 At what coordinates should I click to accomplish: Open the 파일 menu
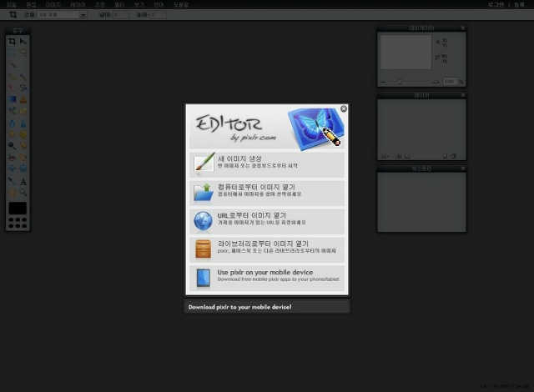(x=11, y=5)
